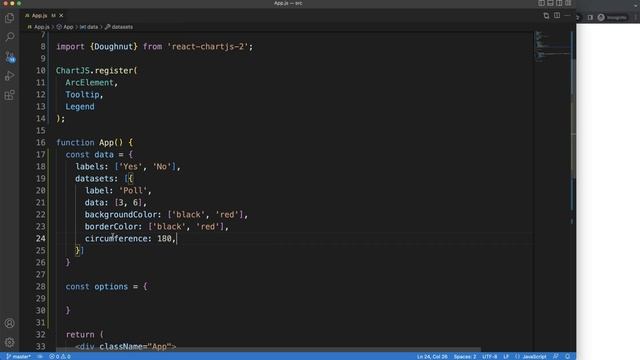This screenshot has width=640, height=360.
Task: Click the Open Changes icon in editor toolbar
Action: pyautogui.click(x=546, y=16)
